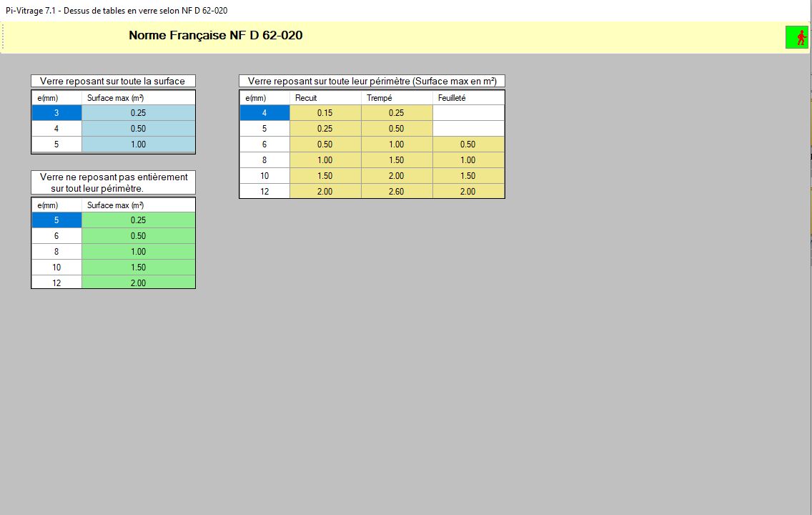Click the 'Verre reposant sur toute leur périmètre' heading
This screenshot has height=515, width=812.
pyautogui.click(x=372, y=81)
